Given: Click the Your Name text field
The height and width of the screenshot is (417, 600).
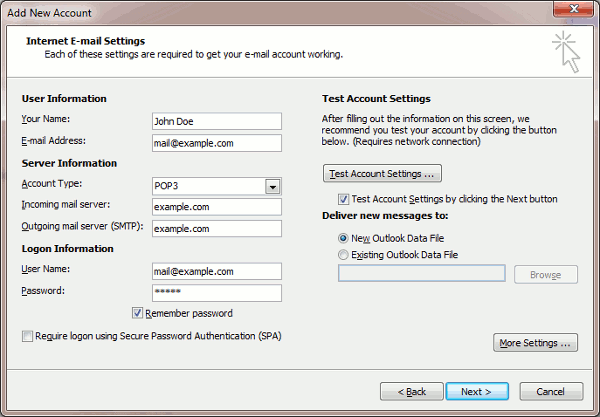Looking at the screenshot, I should [x=215, y=121].
